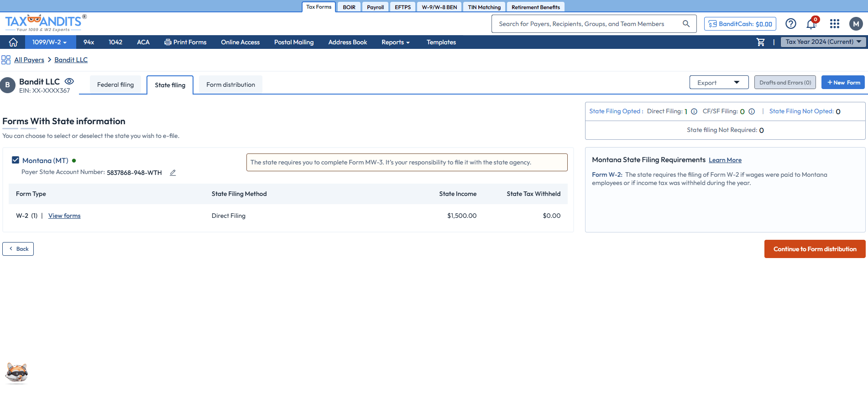
Task: Open Address Book
Action: click(348, 42)
